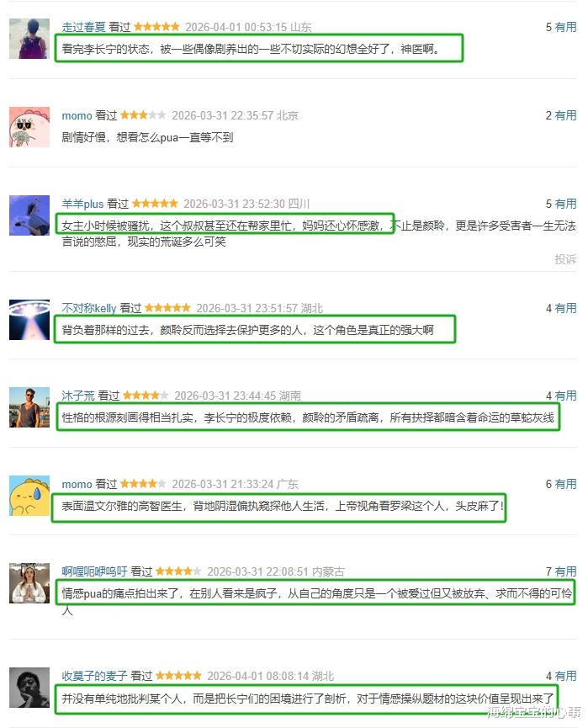588x728 pixels.
Task: Open yellow dinosaur momo avatar
Action: (29, 496)
